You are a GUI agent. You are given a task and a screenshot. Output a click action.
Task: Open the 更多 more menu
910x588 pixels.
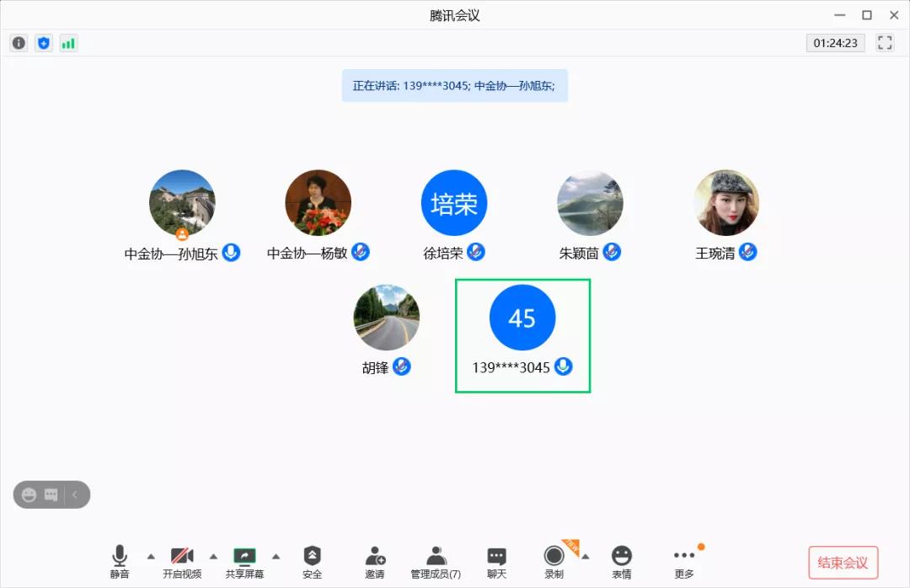pos(684,562)
